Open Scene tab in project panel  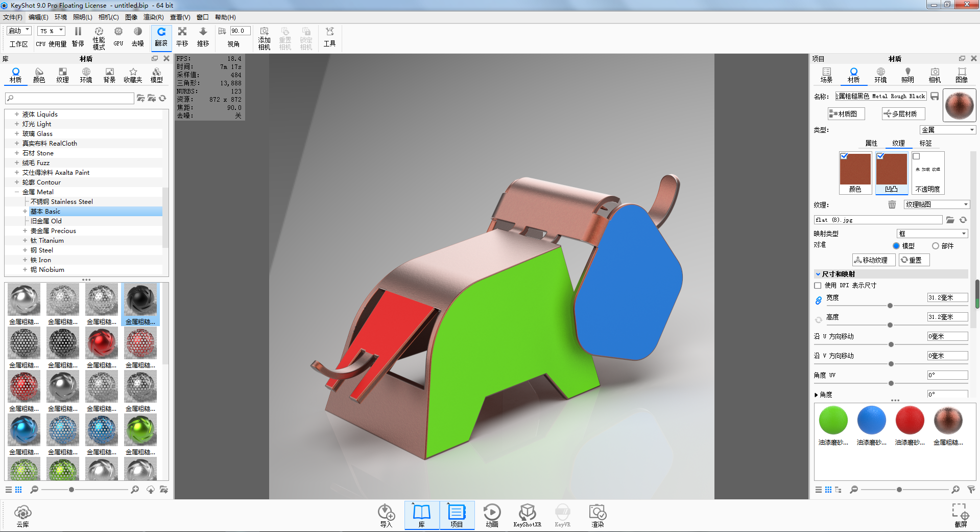pyautogui.click(x=826, y=75)
